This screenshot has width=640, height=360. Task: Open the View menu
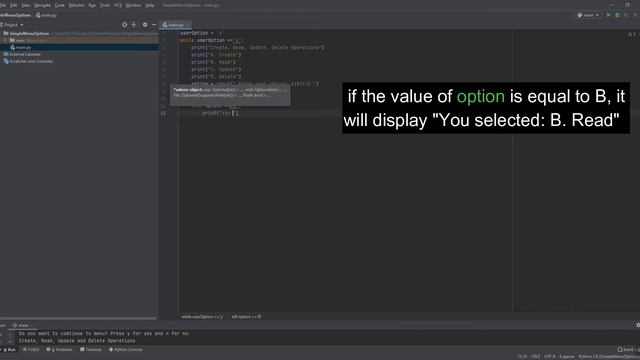26,5
